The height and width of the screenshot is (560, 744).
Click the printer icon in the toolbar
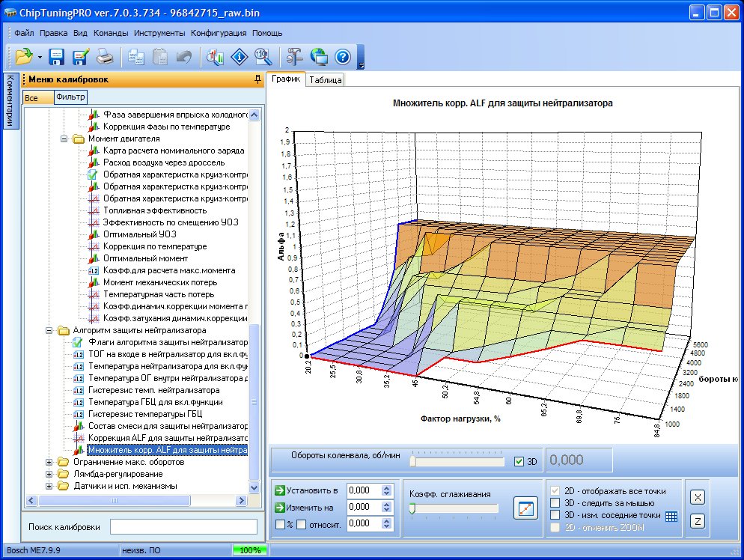click(105, 56)
